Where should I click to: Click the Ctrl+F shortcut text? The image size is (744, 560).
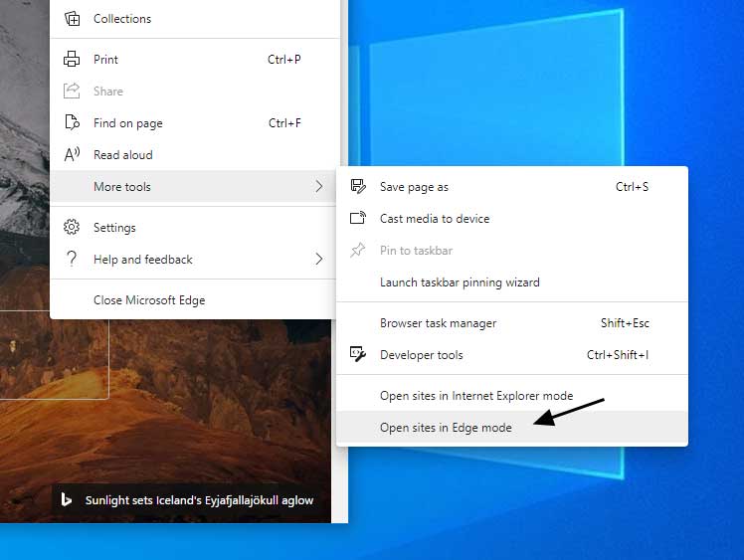click(x=284, y=123)
